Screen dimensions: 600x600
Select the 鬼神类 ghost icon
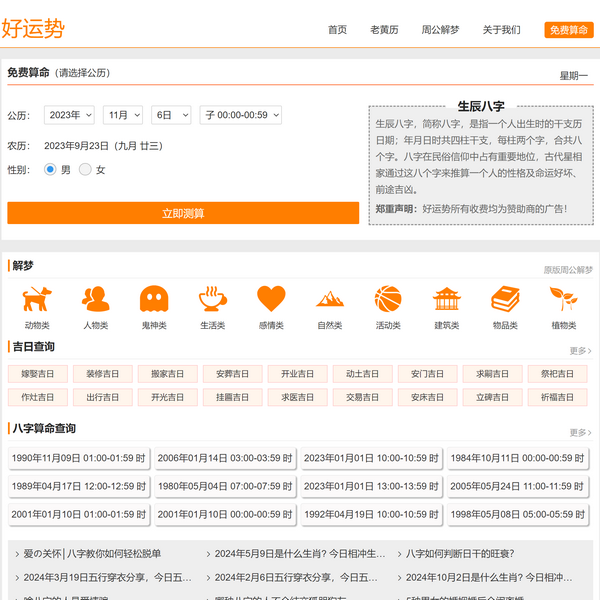154,299
